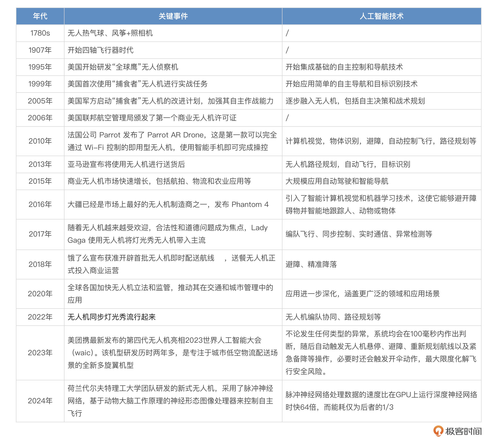
Task: Click the 避障、精准降落 technology cell
Action: [311, 264]
